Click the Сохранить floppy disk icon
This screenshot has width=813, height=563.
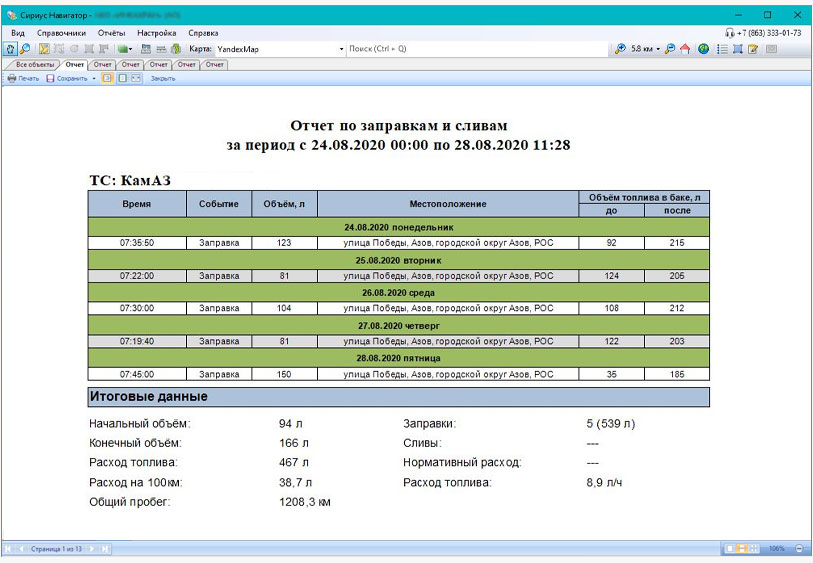point(50,78)
